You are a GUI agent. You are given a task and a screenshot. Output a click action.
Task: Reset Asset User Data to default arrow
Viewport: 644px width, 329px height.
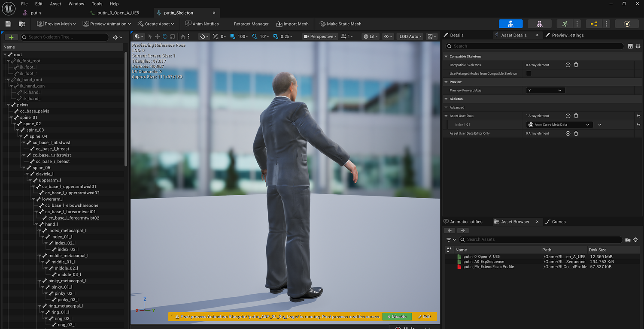click(638, 116)
